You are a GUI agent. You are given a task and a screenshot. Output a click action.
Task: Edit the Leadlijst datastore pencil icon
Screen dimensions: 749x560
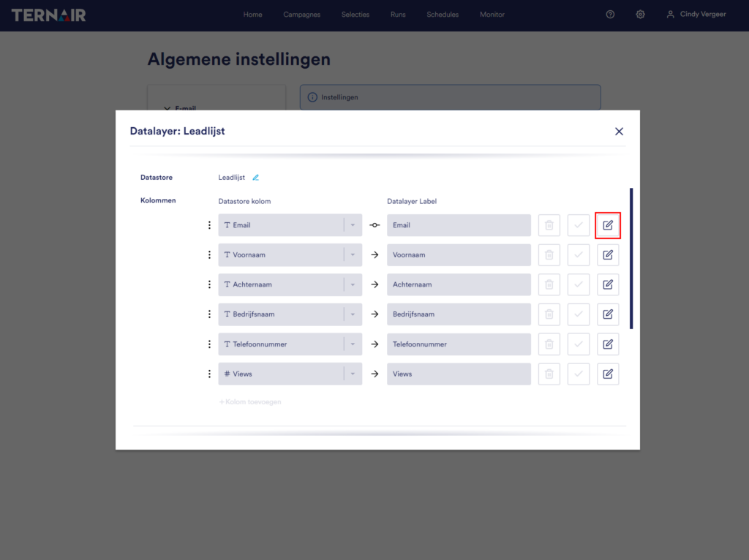[255, 178]
